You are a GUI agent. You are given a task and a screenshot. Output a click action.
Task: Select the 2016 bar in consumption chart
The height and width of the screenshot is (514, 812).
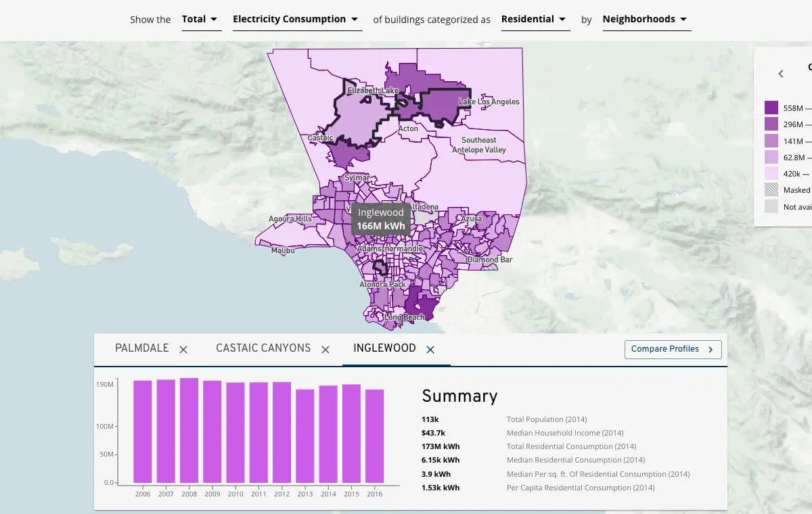coord(375,436)
